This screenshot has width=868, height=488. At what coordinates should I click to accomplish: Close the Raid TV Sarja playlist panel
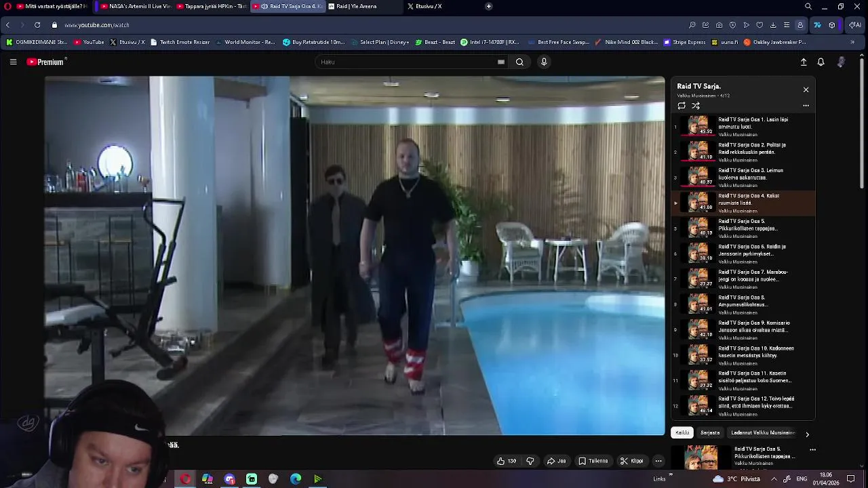point(806,89)
